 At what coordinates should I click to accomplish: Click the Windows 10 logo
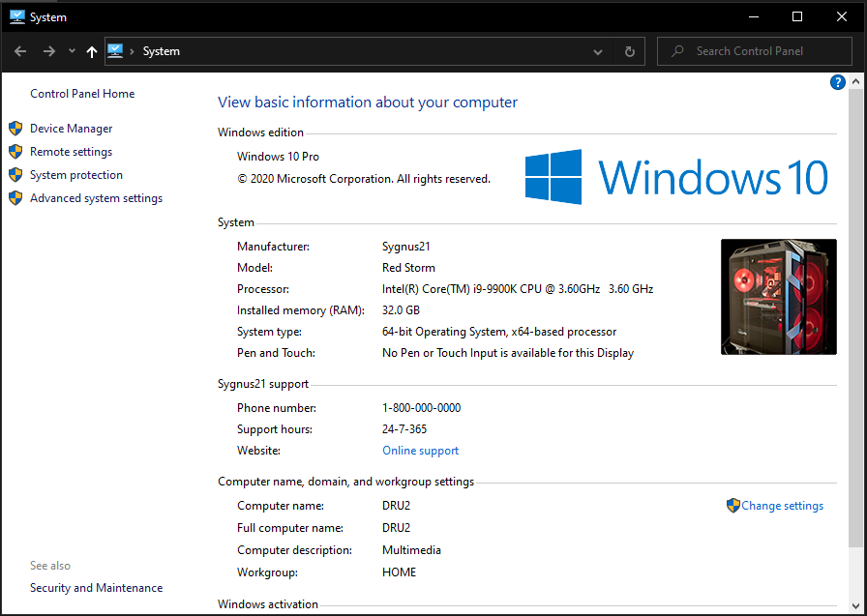[x=676, y=177]
